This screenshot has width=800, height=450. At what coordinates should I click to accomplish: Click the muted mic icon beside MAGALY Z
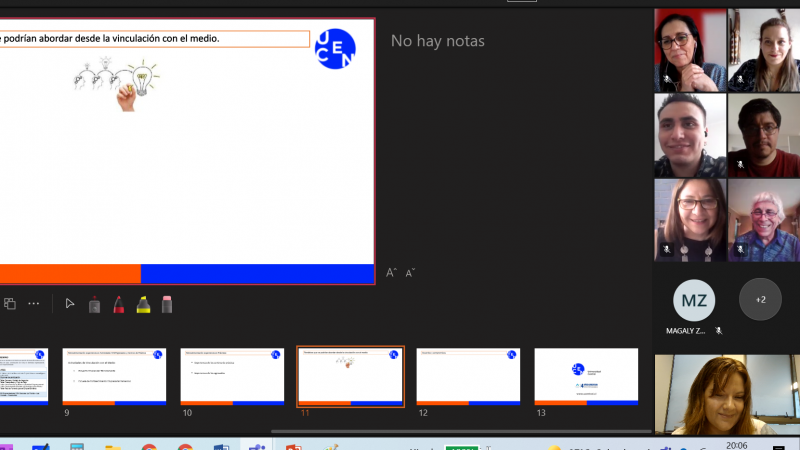coord(718,331)
